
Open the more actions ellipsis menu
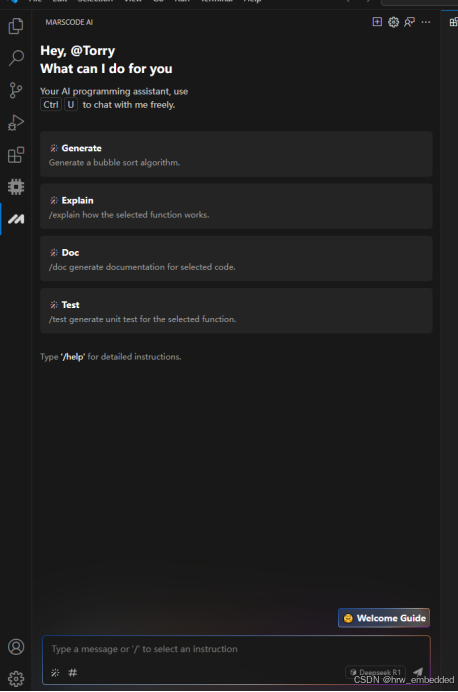(426, 22)
